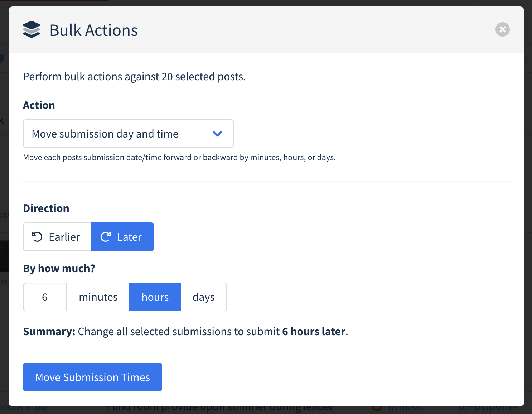Switch the Direction to Earlier
The width and height of the screenshot is (532, 414).
click(x=57, y=237)
